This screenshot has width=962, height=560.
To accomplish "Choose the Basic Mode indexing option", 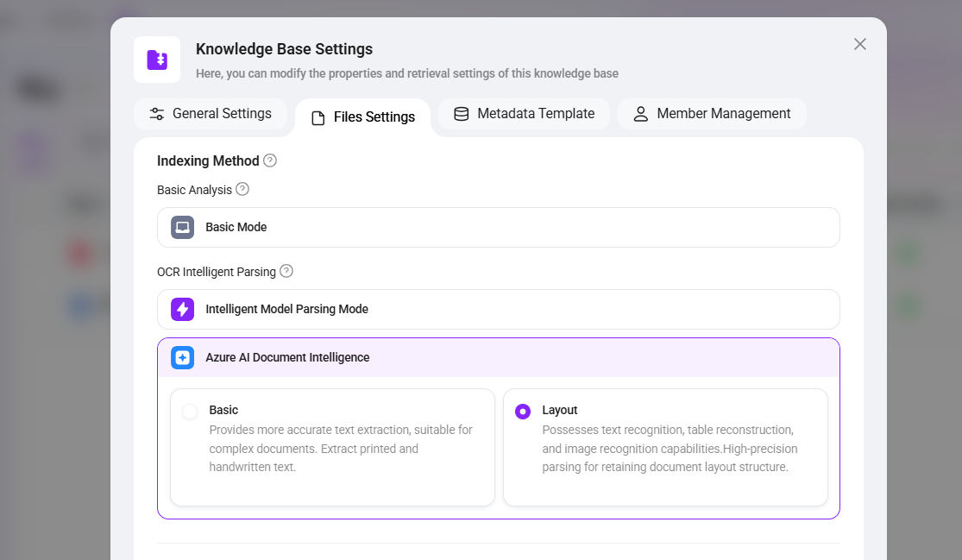I will click(498, 227).
